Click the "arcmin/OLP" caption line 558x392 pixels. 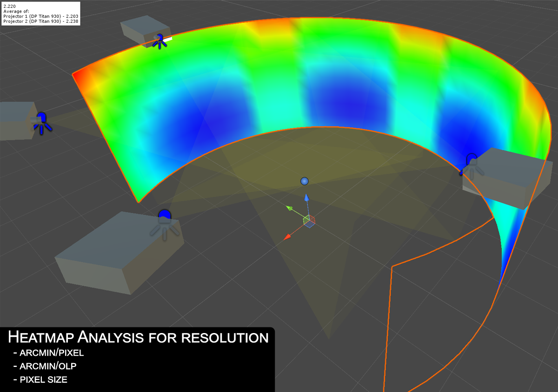point(45,366)
